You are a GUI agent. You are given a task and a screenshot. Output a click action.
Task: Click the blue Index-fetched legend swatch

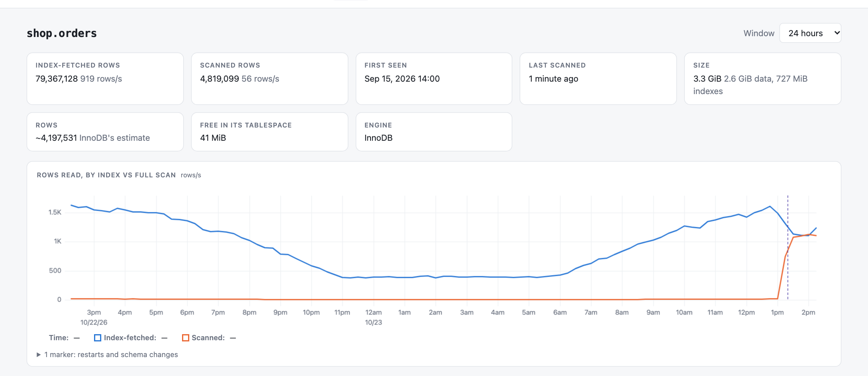click(97, 338)
